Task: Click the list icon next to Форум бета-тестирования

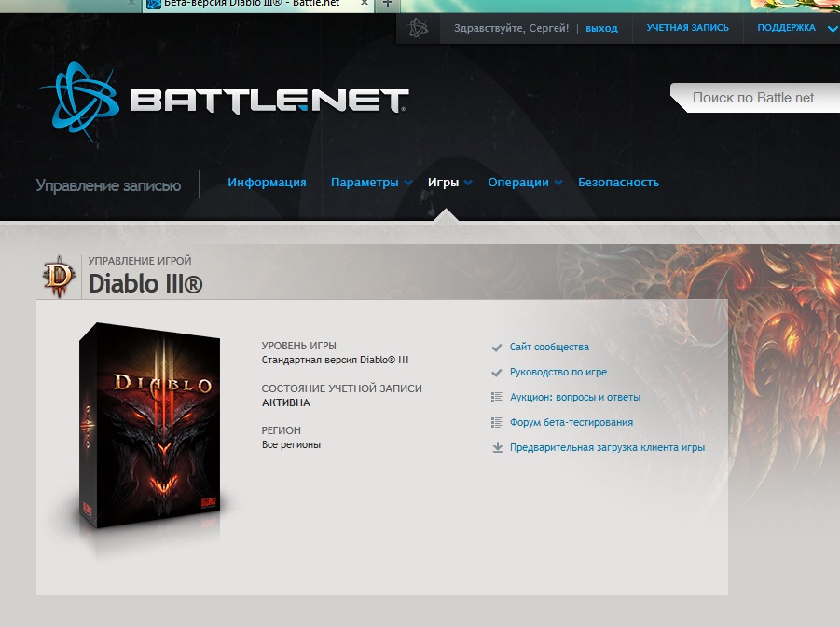Action: point(497,422)
